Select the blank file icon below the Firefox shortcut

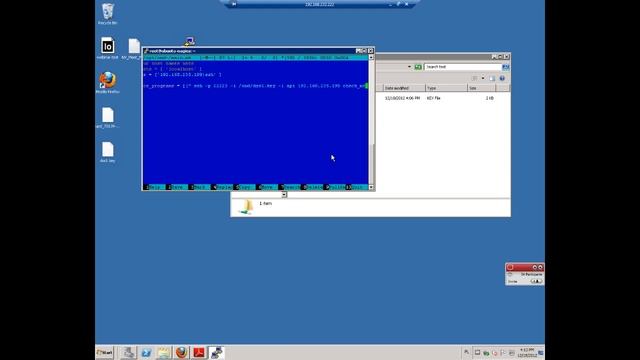coord(108,115)
